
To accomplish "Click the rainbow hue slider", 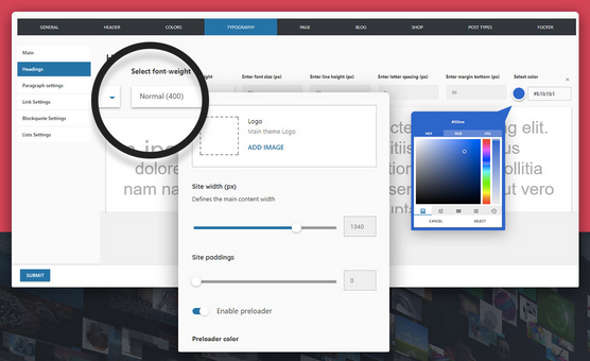I will tap(486, 171).
